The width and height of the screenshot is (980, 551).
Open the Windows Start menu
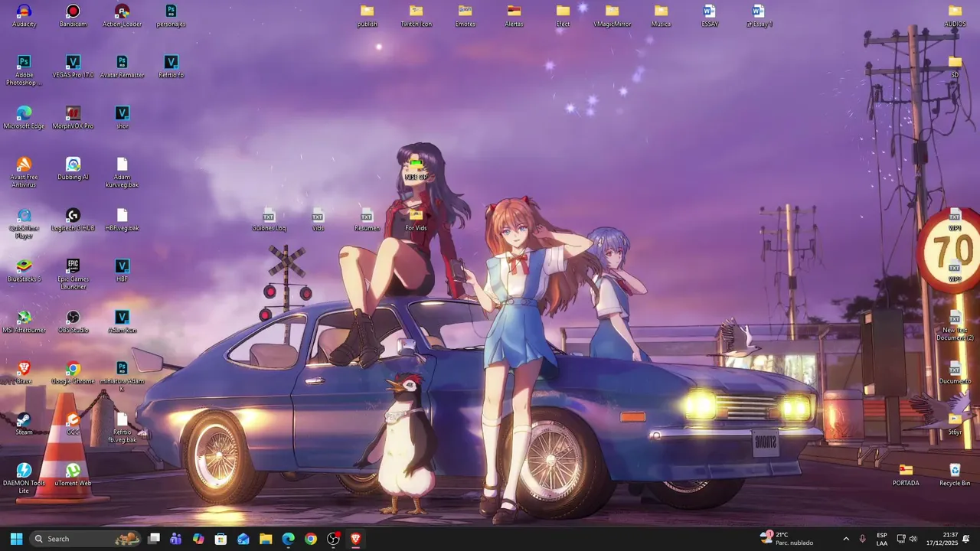16,539
